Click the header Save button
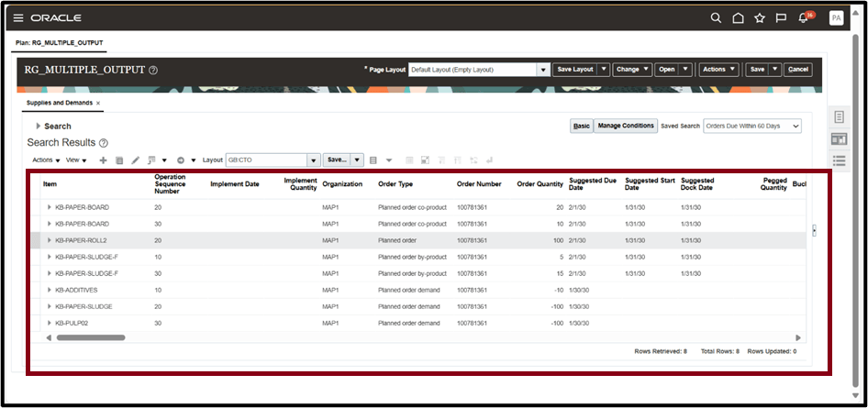 click(757, 70)
